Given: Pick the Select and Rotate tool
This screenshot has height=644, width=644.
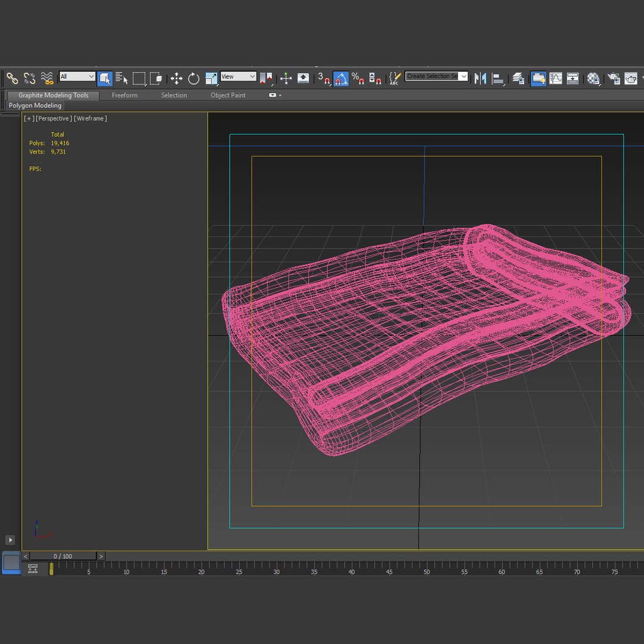Looking at the screenshot, I should (x=193, y=78).
